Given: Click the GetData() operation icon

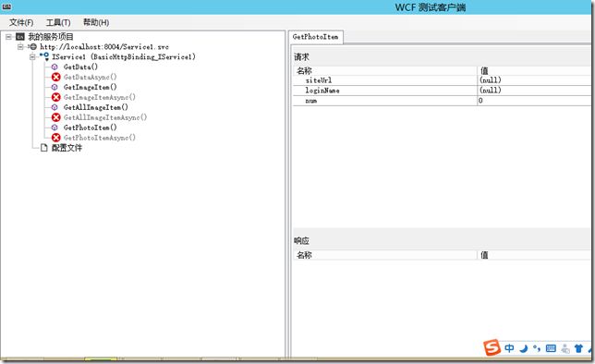Looking at the screenshot, I should click(55, 67).
